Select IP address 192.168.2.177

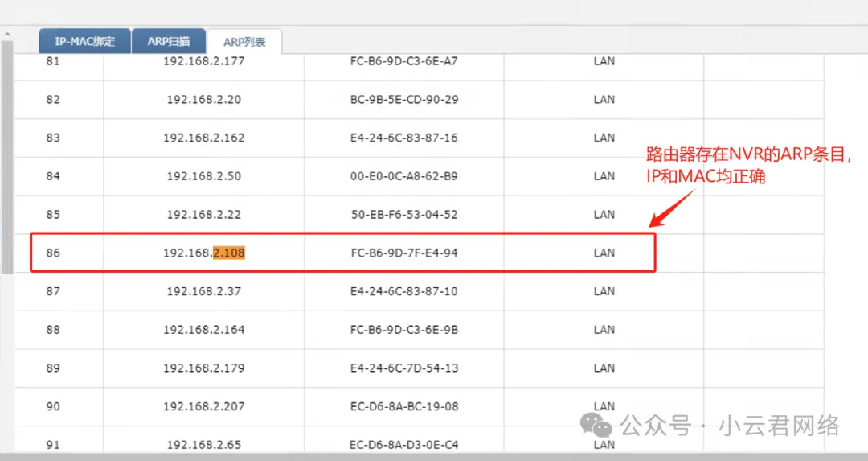(x=204, y=61)
